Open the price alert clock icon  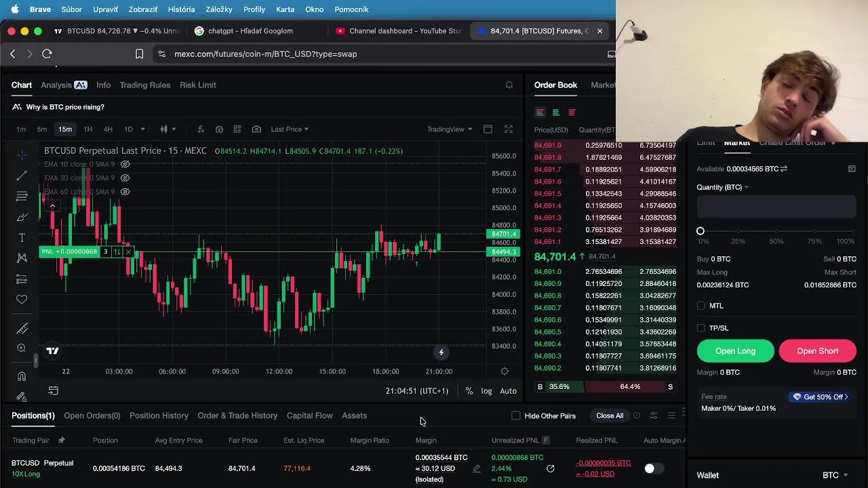219,129
